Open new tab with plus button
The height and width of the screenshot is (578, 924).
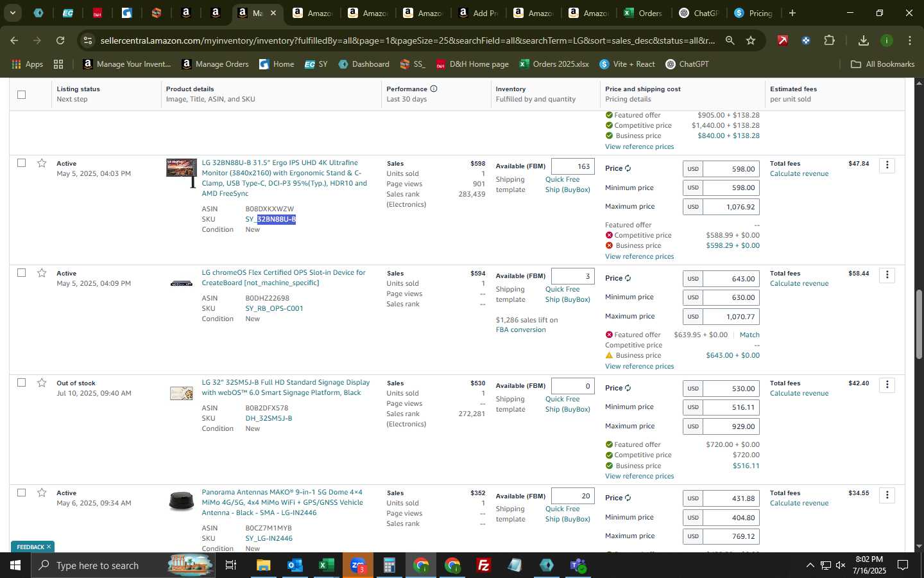(792, 13)
